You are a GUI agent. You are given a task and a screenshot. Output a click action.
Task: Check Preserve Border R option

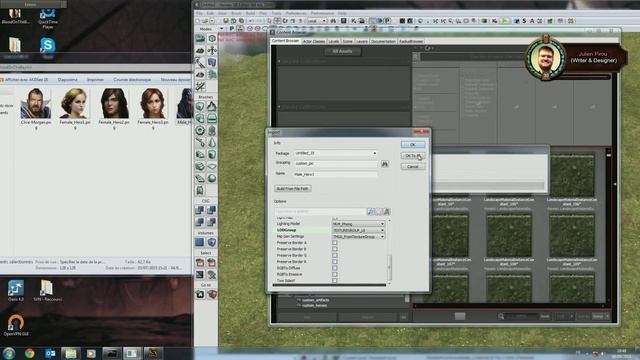click(x=335, y=262)
